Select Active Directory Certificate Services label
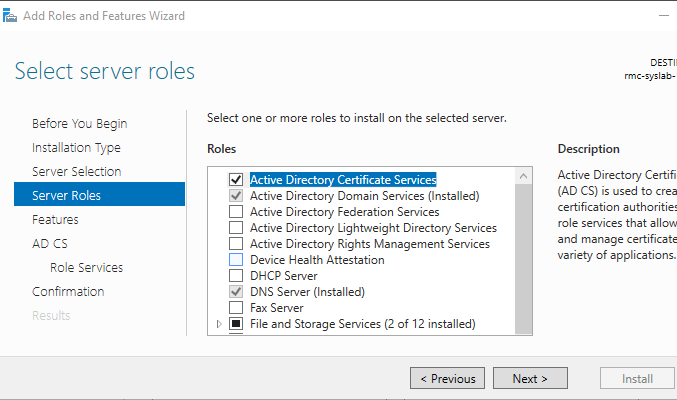Screen dimensions: 677x400 tap(343, 180)
